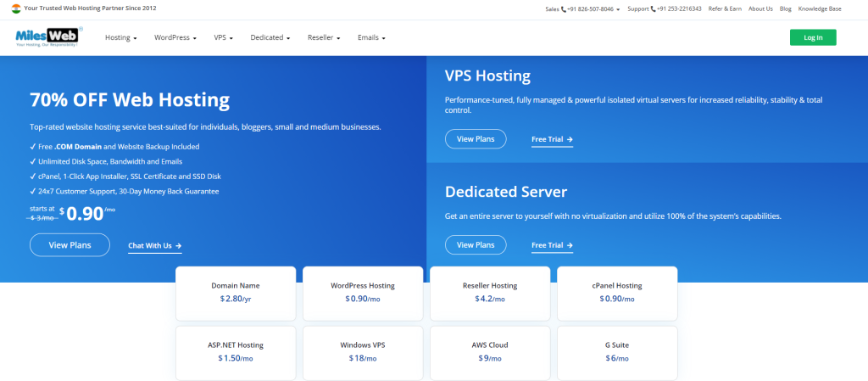
Task: Open the WordPress dropdown menu
Action: [175, 37]
